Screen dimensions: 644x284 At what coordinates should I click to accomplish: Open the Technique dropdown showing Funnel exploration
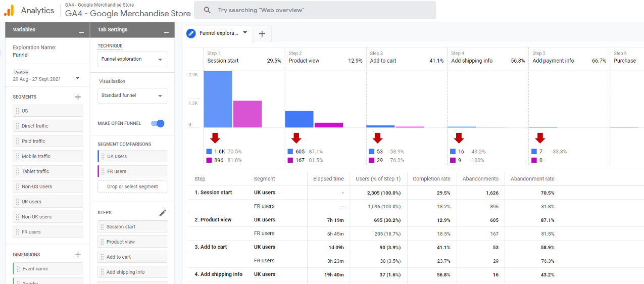pyautogui.click(x=132, y=59)
